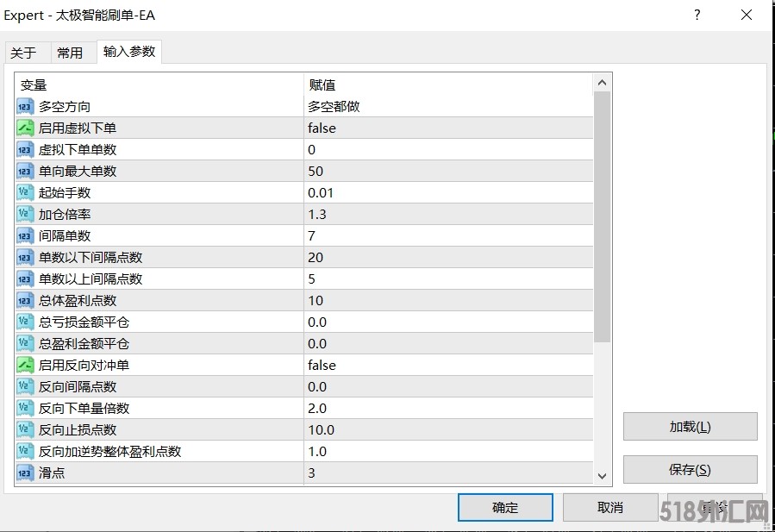This screenshot has width=775, height=532.
Task: Click the value 10.0 of 反向止损点数
Action: pyautogui.click(x=321, y=429)
